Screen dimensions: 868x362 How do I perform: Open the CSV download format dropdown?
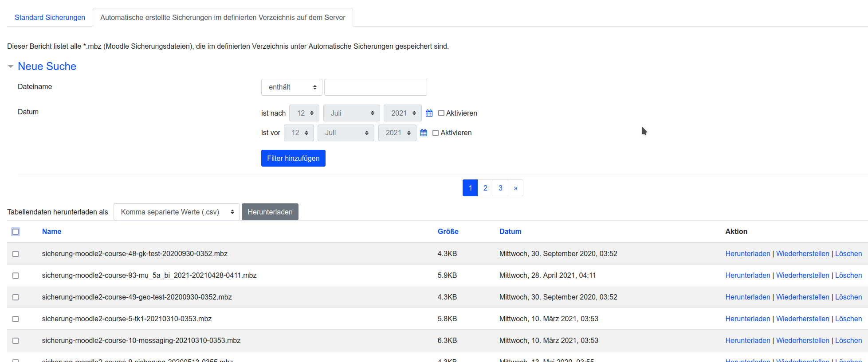(177, 212)
